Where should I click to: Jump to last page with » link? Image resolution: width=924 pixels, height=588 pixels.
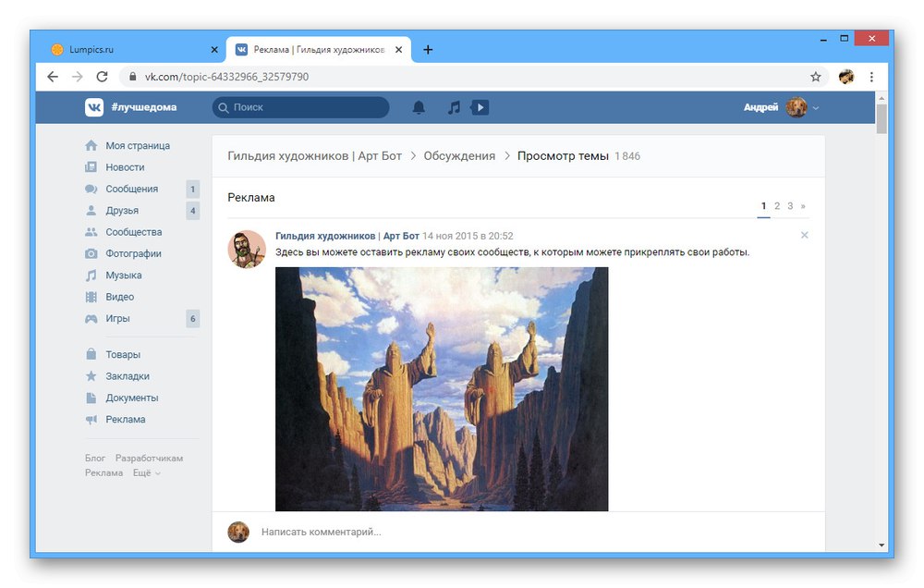click(x=803, y=206)
